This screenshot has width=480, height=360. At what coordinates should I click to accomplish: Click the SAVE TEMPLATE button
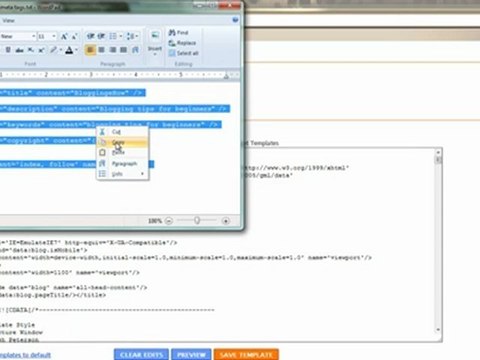pyautogui.click(x=246, y=355)
